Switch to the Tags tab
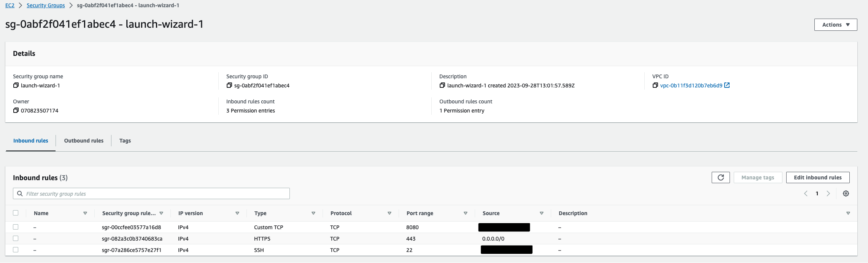868x263 pixels. [125, 141]
